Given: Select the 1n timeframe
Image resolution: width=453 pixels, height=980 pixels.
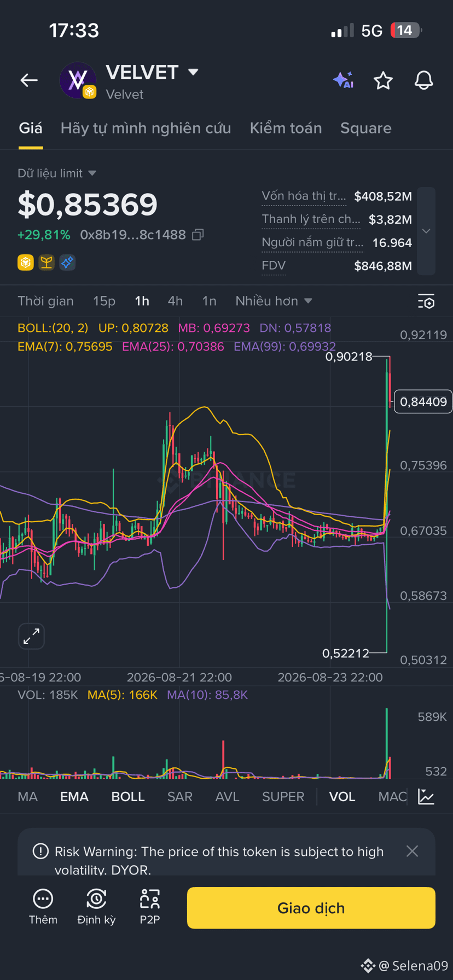Looking at the screenshot, I should tap(209, 301).
